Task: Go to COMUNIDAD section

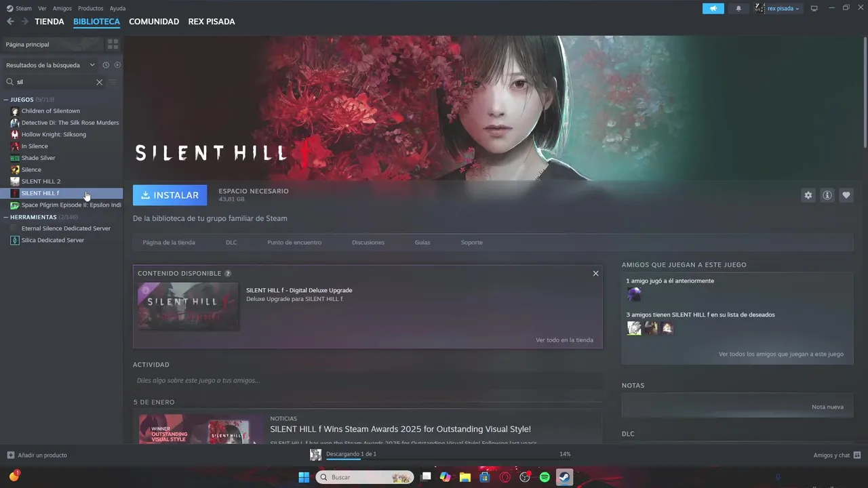Action: (154, 22)
